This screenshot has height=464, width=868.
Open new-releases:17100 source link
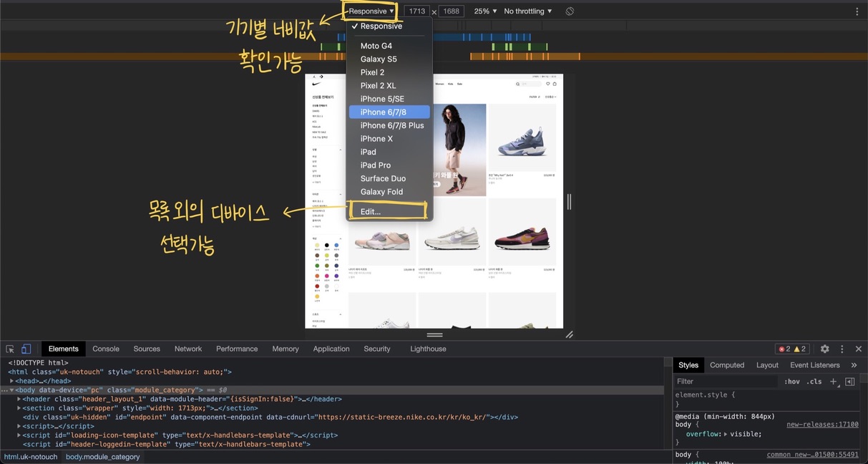click(x=822, y=425)
